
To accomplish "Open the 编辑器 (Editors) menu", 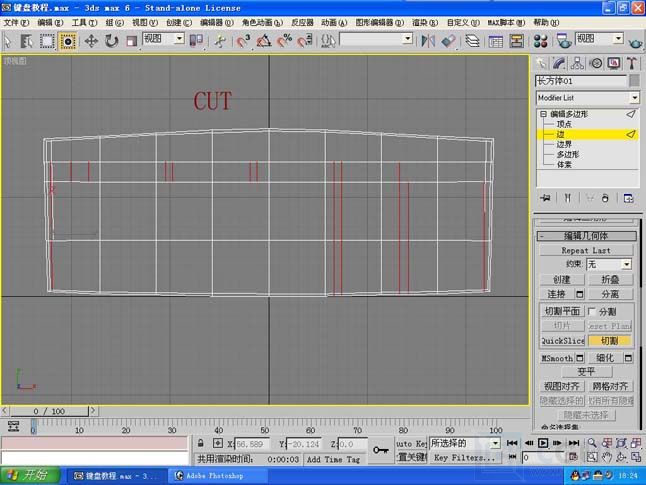I will 211,22.
